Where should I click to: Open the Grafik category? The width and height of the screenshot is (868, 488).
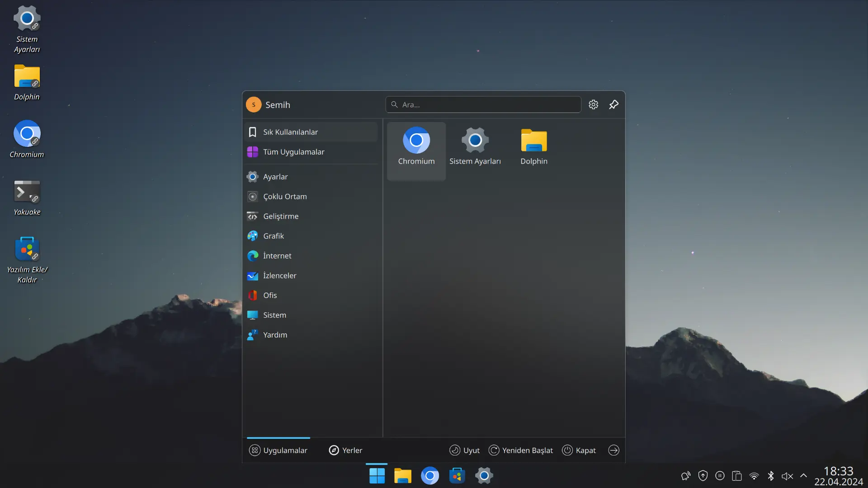point(311,236)
